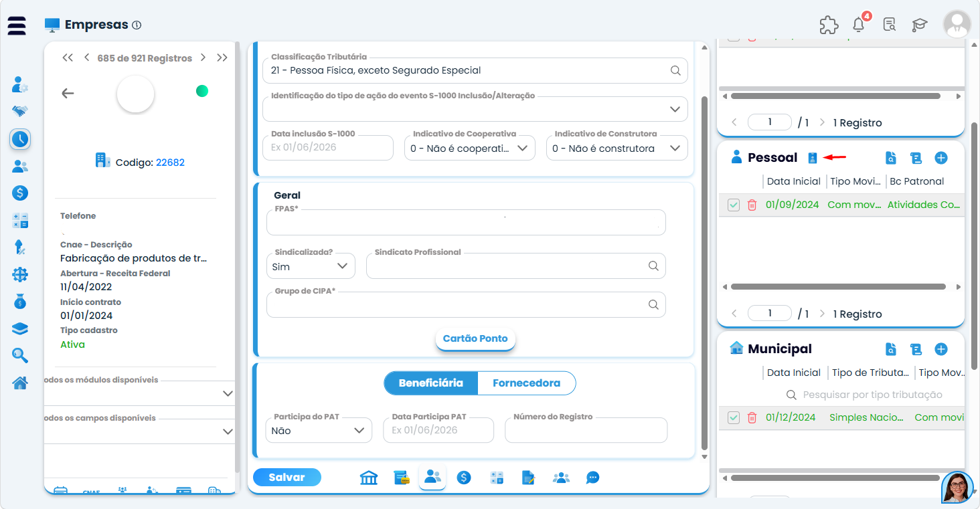The width and height of the screenshot is (980, 509).
Task: Select the Fornecedora option
Action: [526, 383]
